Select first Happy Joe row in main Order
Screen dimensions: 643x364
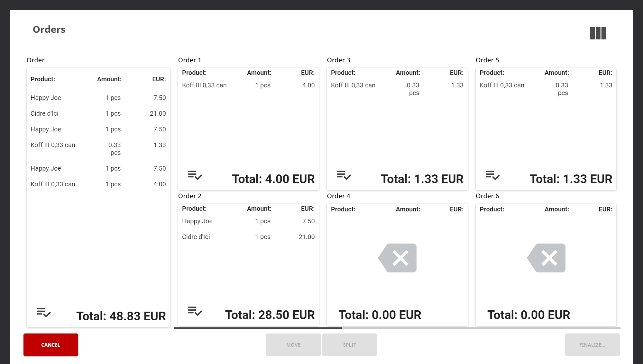pyautogui.click(x=98, y=98)
